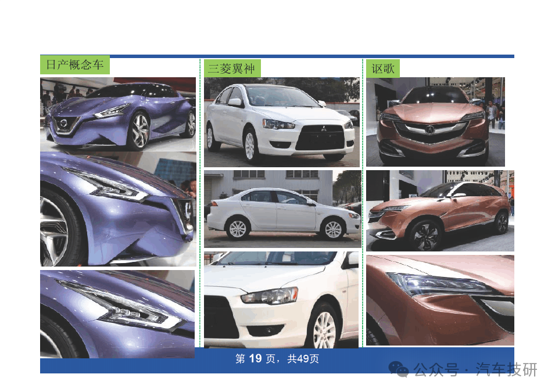Select the purple Nissan concept car front photo
The image size is (555, 392).
coord(118,114)
